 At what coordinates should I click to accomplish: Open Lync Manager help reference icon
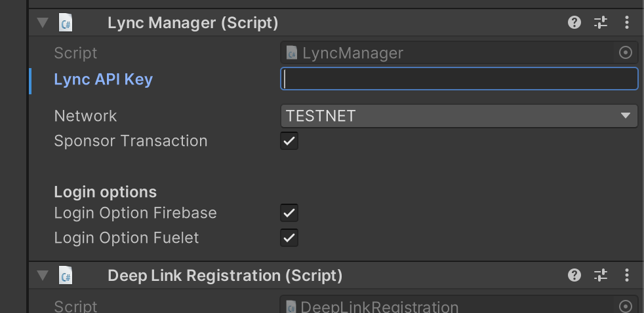coord(574,22)
